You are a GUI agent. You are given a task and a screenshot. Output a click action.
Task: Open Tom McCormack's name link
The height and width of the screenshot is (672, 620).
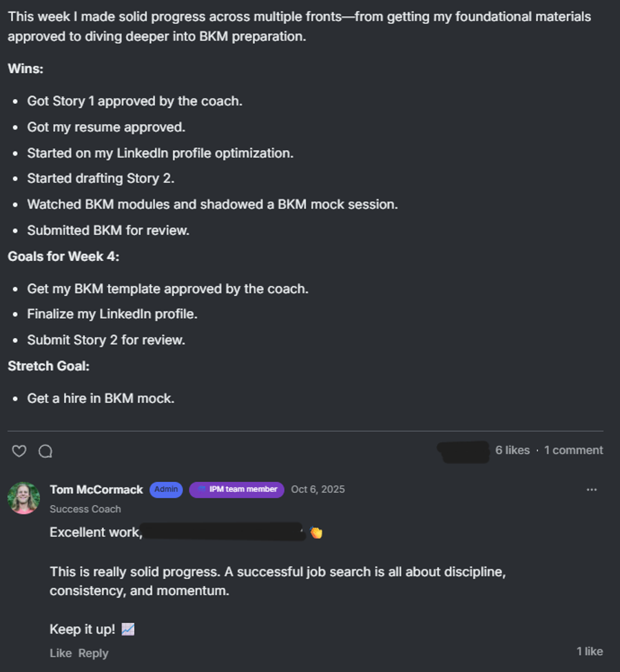pos(96,490)
